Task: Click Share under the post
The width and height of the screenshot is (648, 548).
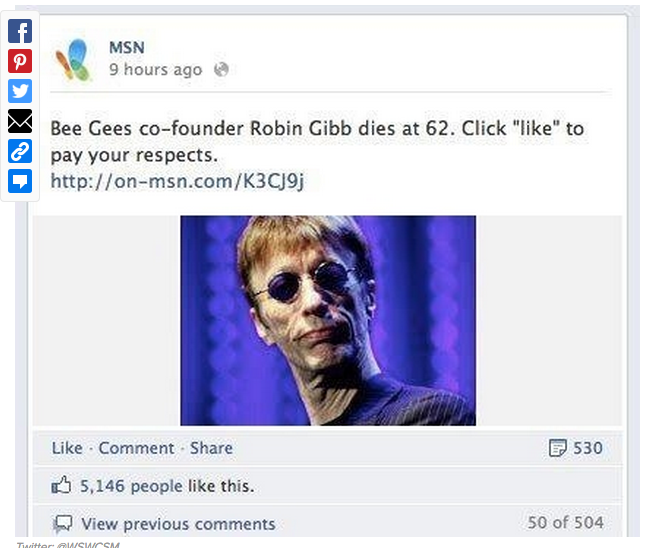Action: [x=211, y=448]
